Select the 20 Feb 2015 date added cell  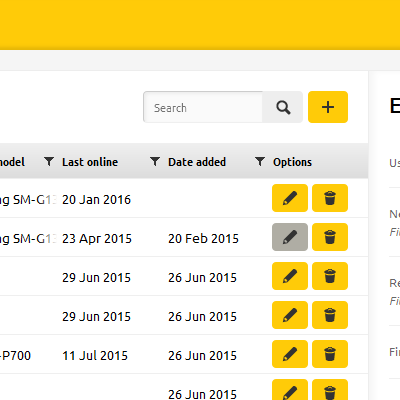(203, 239)
